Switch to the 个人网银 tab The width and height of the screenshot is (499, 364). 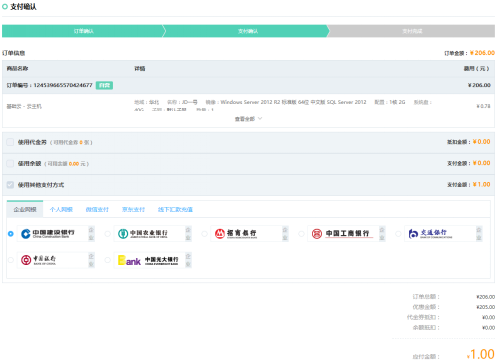coord(61,209)
